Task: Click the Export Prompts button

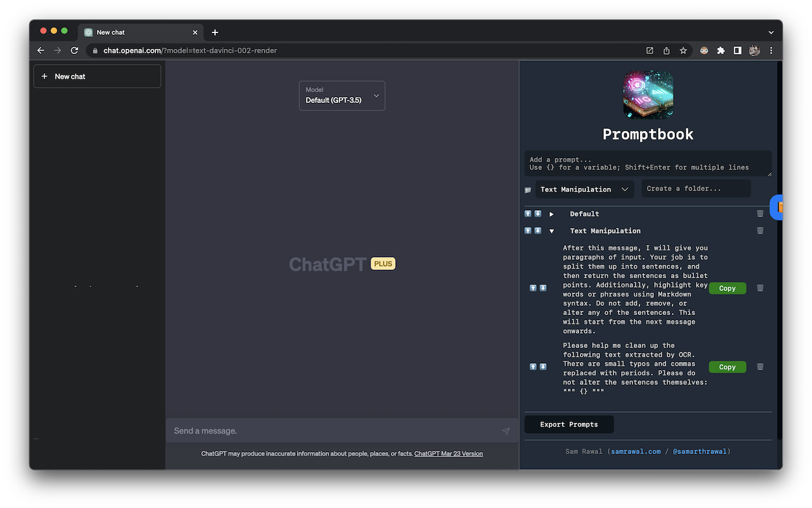Action: [569, 424]
